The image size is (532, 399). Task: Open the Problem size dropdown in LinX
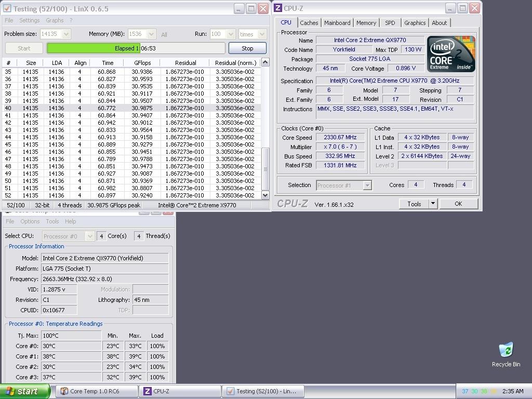click(66, 34)
